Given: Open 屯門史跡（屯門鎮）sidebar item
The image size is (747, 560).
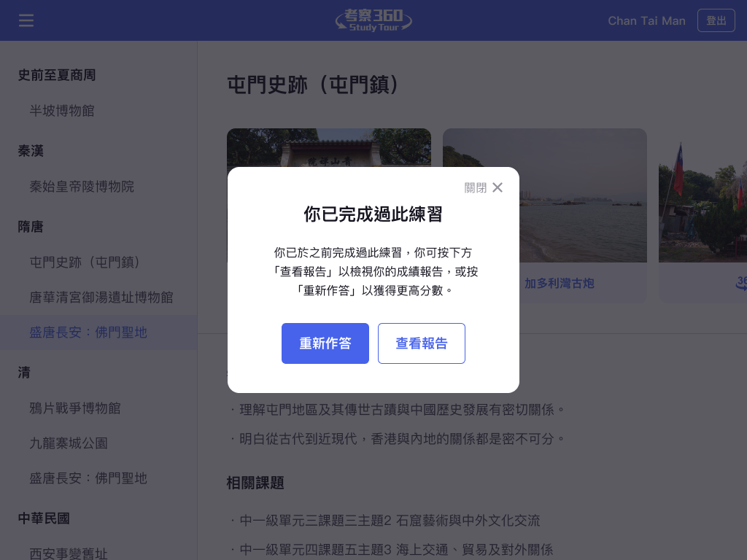Looking at the screenshot, I should tap(85, 262).
